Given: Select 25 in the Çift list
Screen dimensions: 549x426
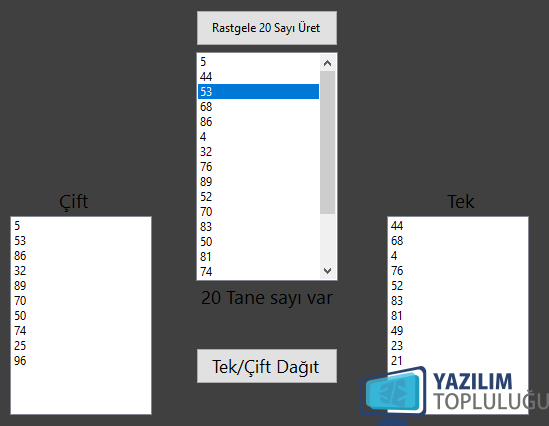Looking at the screenshot, I should (81, 345).
